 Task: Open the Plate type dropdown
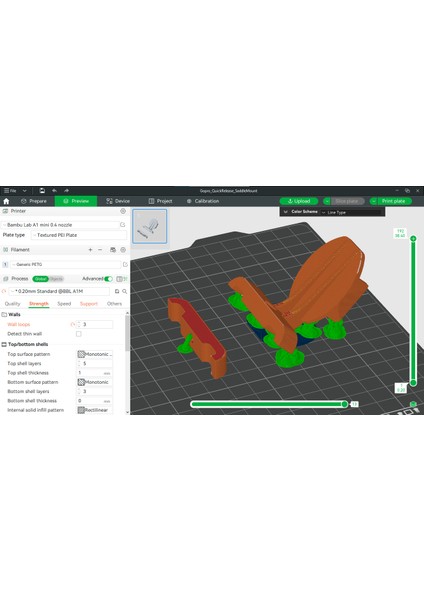(x=78, y=235)
